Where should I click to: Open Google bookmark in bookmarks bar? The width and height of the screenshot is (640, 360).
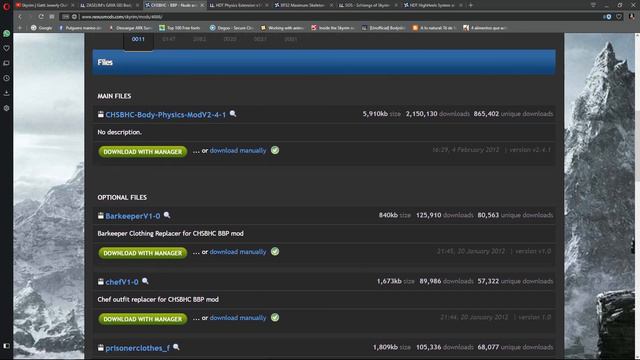[x=41, y=28]
